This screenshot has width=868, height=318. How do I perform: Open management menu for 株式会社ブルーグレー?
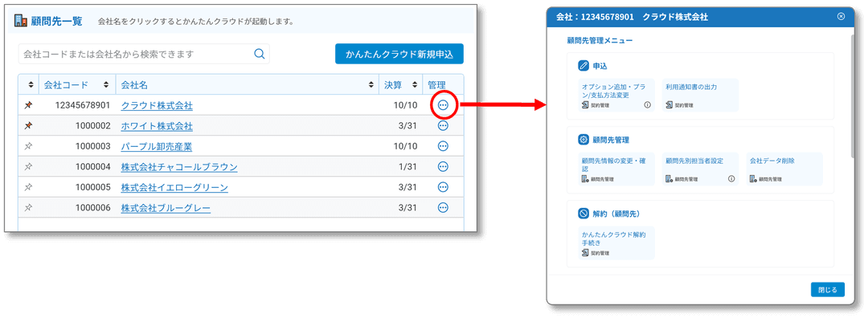point(443,207)
